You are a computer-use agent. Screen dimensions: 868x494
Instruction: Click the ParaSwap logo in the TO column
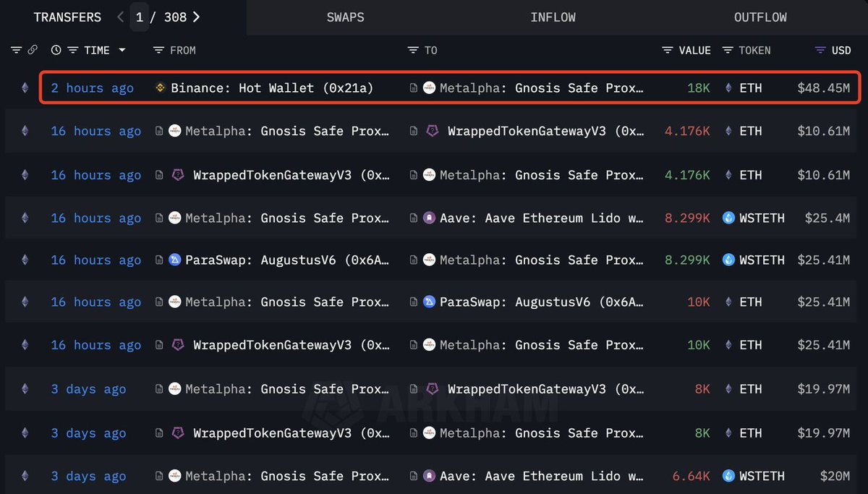point(429,302)
